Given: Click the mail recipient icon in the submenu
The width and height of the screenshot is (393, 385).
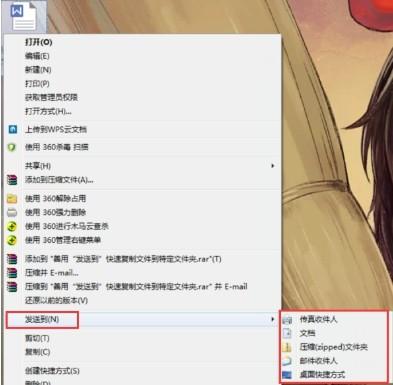Looking at the screenshot, I should click(287, 361).
